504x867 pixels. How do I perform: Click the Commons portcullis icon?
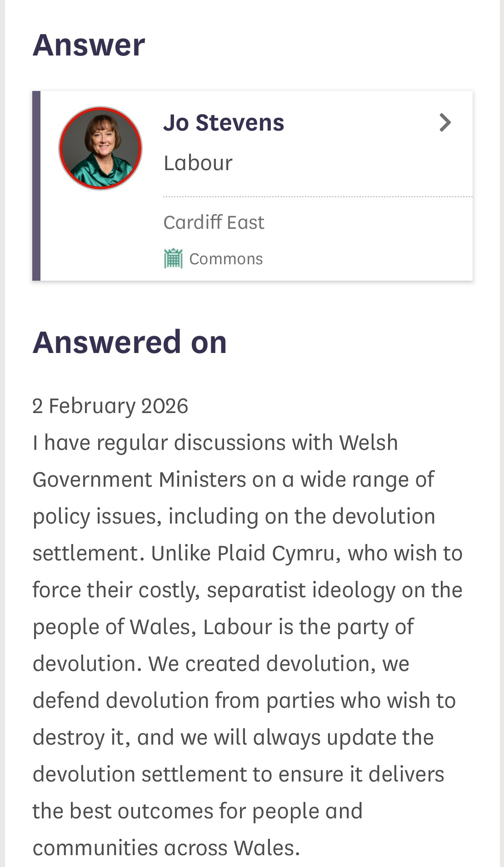coord(173,258)
